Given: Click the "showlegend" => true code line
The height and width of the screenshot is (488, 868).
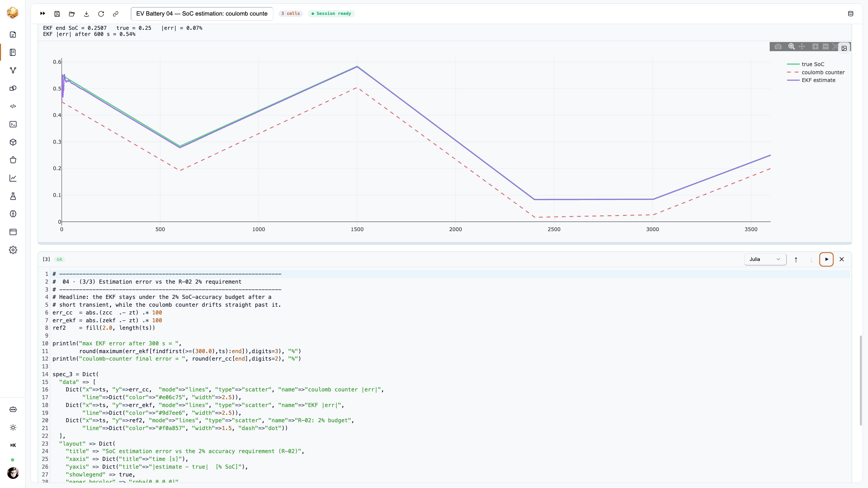Looking at the screenshot, I should coord(100,474).
